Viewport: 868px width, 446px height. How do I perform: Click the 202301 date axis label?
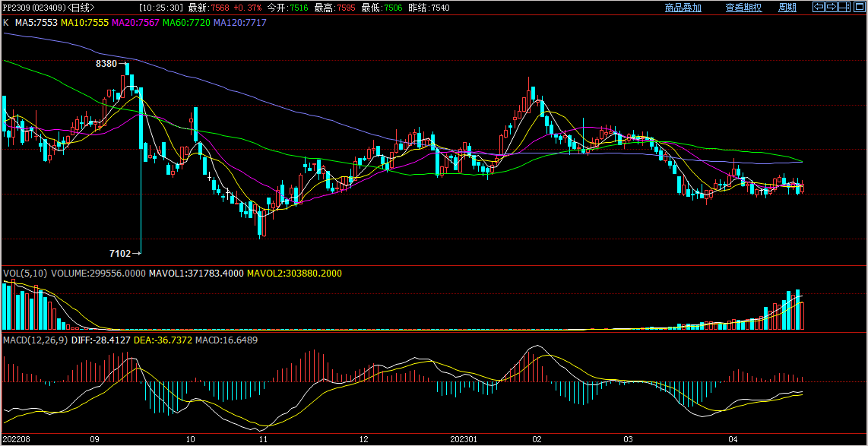coord(464,439)
